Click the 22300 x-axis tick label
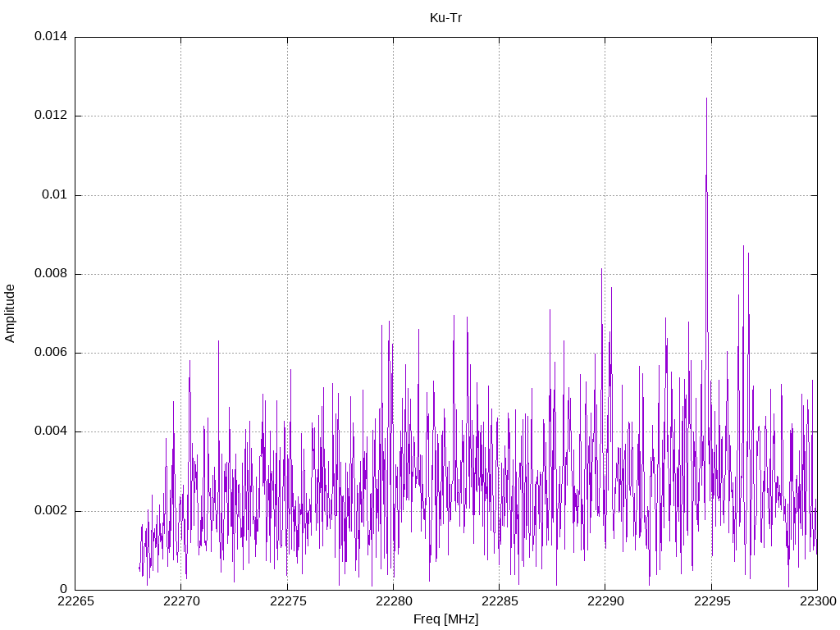The width and height of the screenshot is (840, 630). [x=816, y=603]
